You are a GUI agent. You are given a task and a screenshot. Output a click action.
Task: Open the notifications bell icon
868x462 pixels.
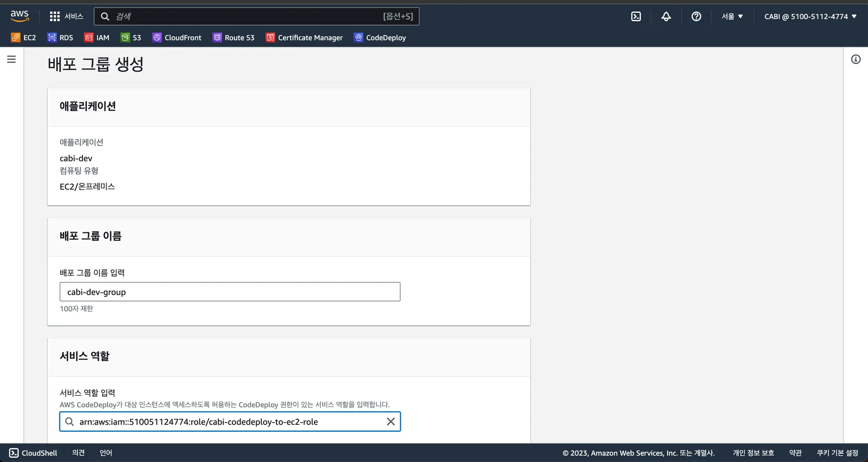(x=666, y=17)
